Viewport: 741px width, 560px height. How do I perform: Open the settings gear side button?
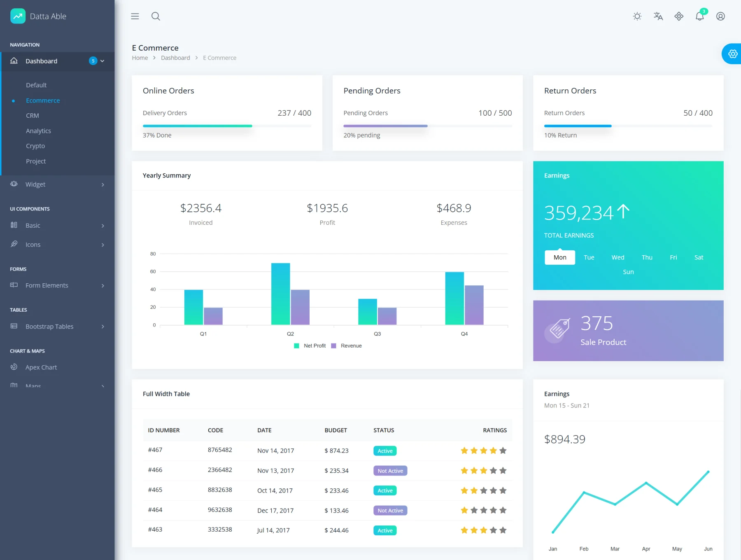[x=732, y=54]
